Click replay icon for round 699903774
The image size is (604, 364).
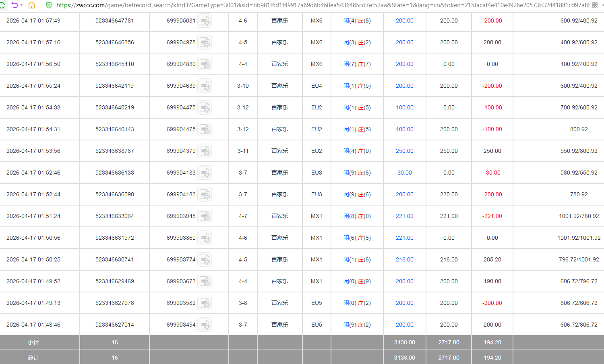[205, 260]
